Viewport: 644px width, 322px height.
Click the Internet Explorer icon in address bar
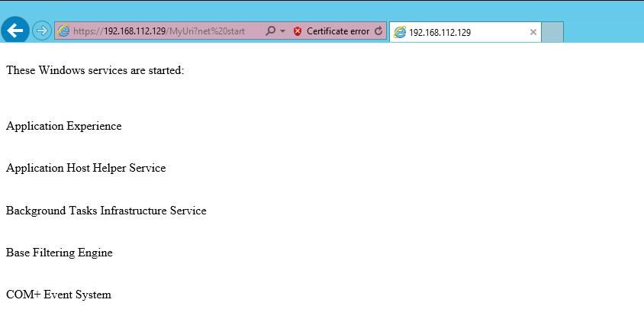(63, 31)
